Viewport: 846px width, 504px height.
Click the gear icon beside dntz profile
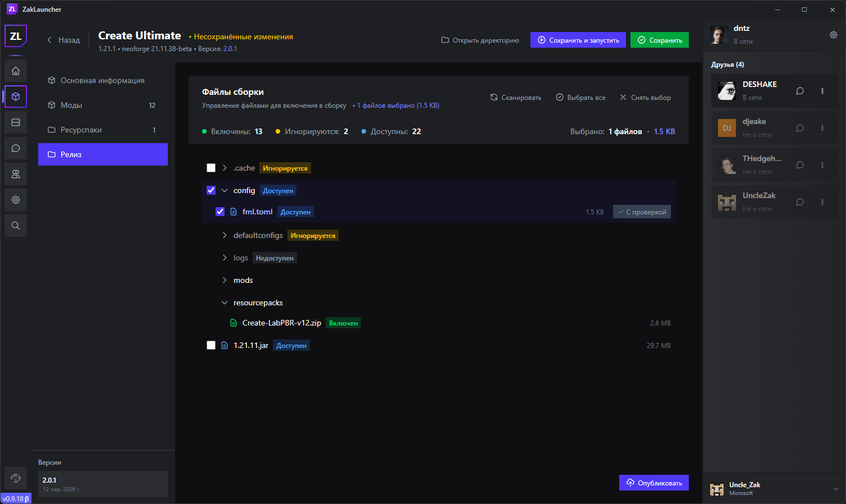coord(833,35)
